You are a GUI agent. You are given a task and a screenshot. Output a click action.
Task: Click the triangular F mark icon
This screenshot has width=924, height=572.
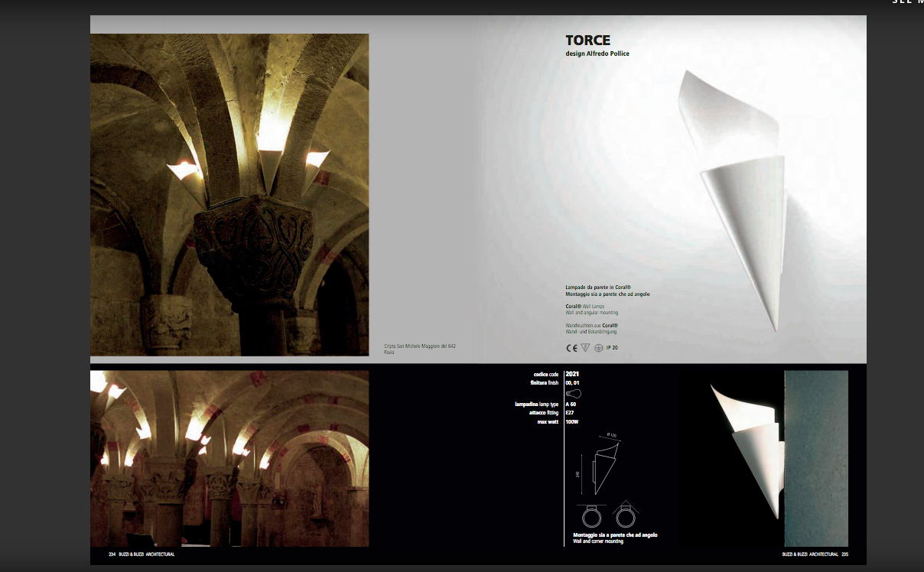[x=585, y=348]
